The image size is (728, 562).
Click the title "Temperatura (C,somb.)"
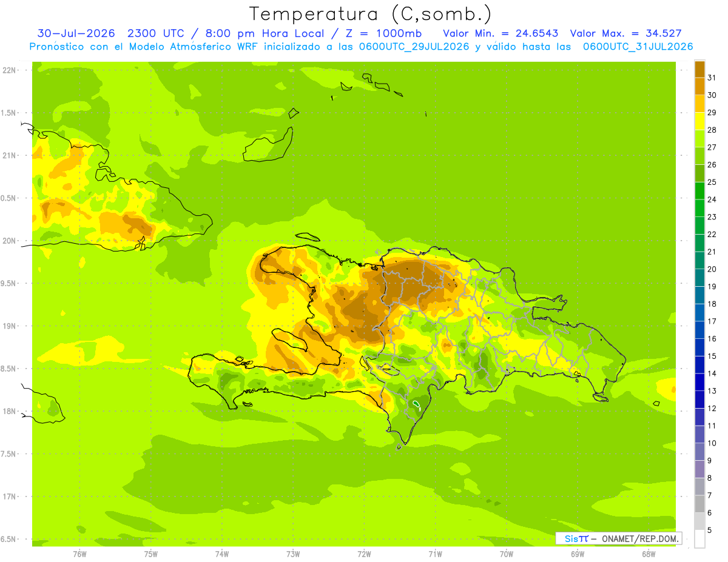click(370, 15)
